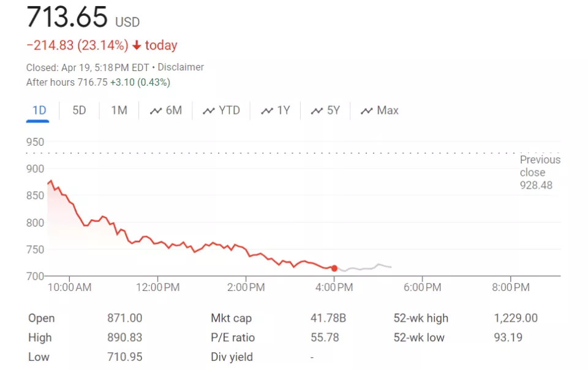588x370 pixels.
Task: Click the 52-wk high value
Action: point(516,318)
